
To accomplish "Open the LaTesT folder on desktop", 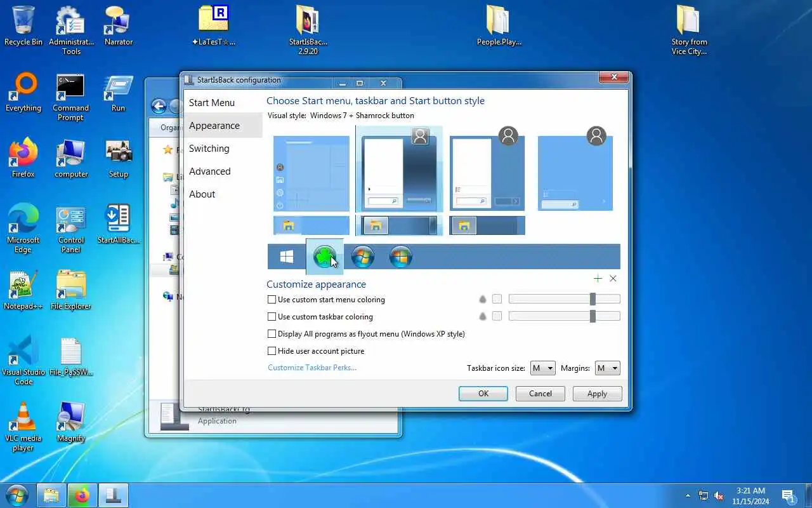I will point(213,26).
